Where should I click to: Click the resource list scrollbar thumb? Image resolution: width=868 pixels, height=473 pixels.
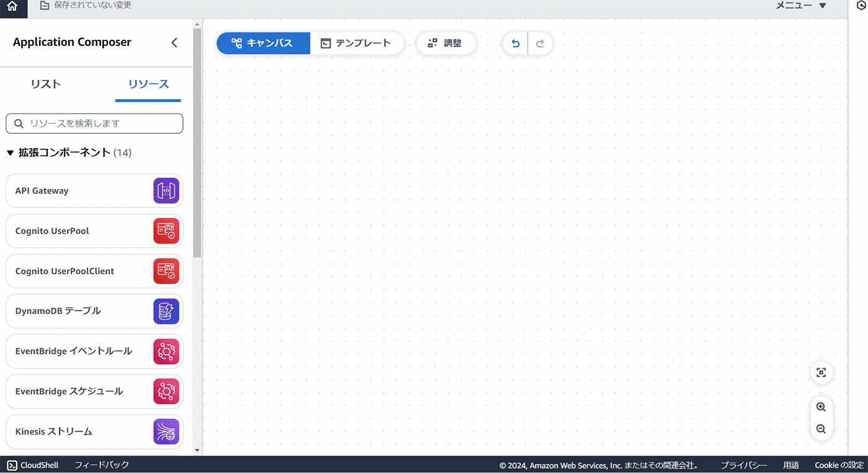[x=197, y=143]
